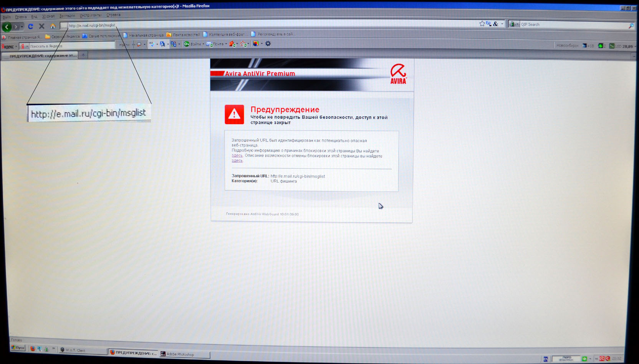Click the EN language indicator in tray

point(545,359)
